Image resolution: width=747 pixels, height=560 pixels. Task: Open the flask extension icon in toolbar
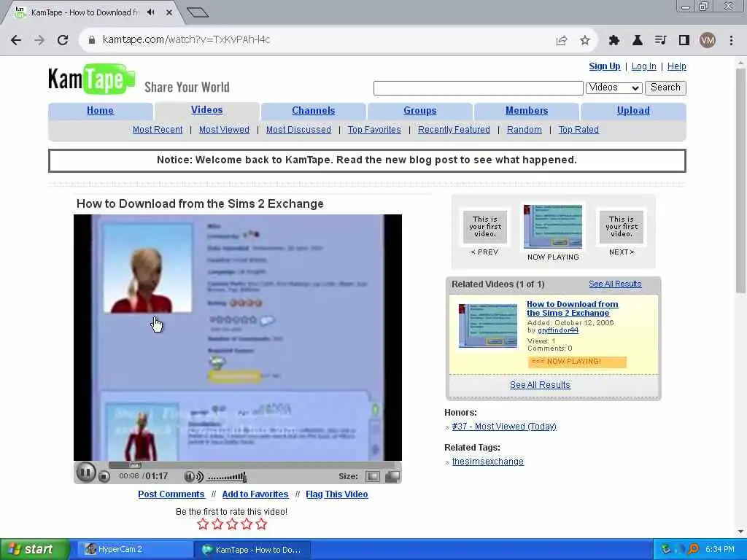[x=637, y=41]
